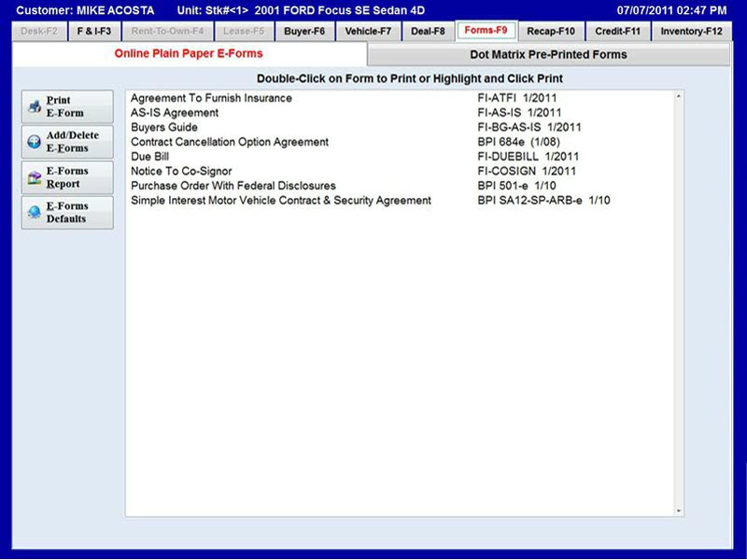This screenshot has width=747, height=560.
Task: Highlight the AS-IS Agreement form
Action: [175, 113]
